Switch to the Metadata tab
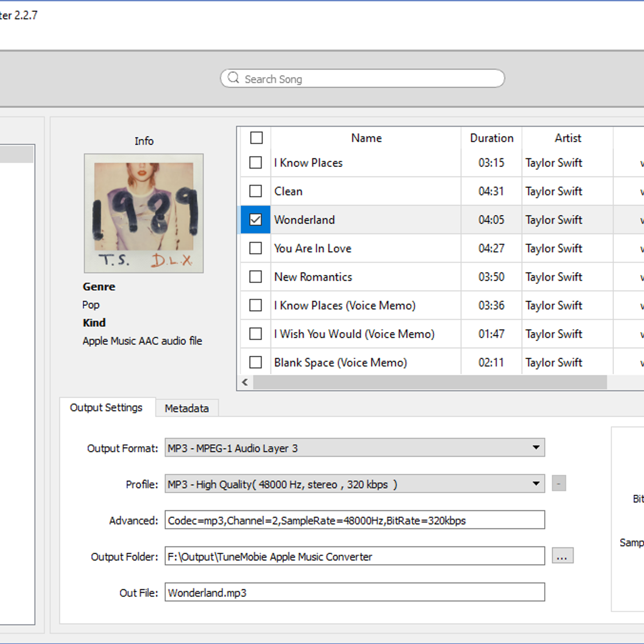This screenshot has height=644, width=644. [187, 408]
